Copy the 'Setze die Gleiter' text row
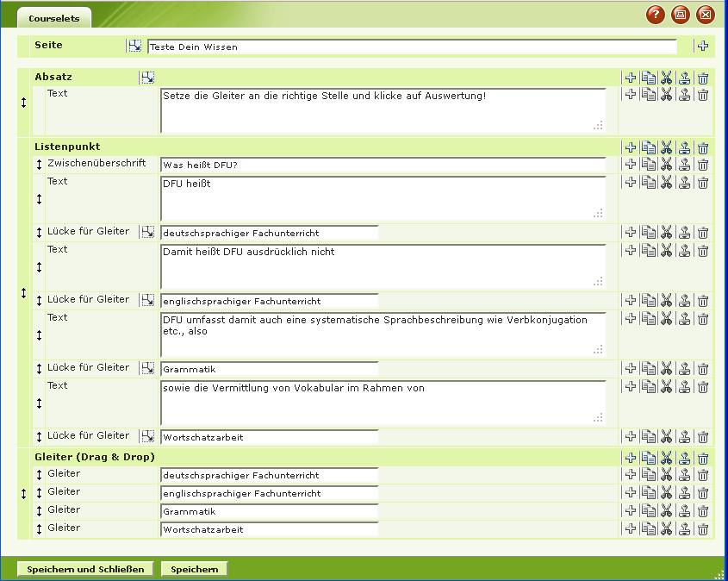 point(649,95)
